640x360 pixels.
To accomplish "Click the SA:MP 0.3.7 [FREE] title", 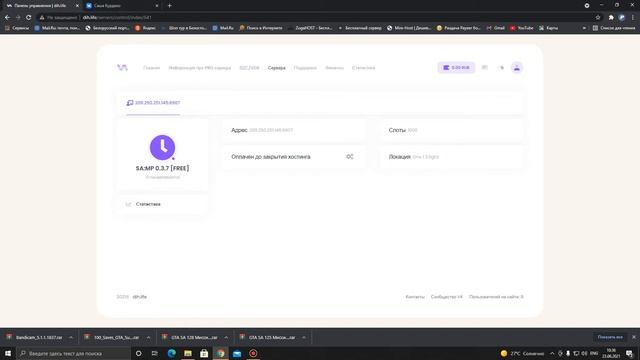I will pos(162,168).
